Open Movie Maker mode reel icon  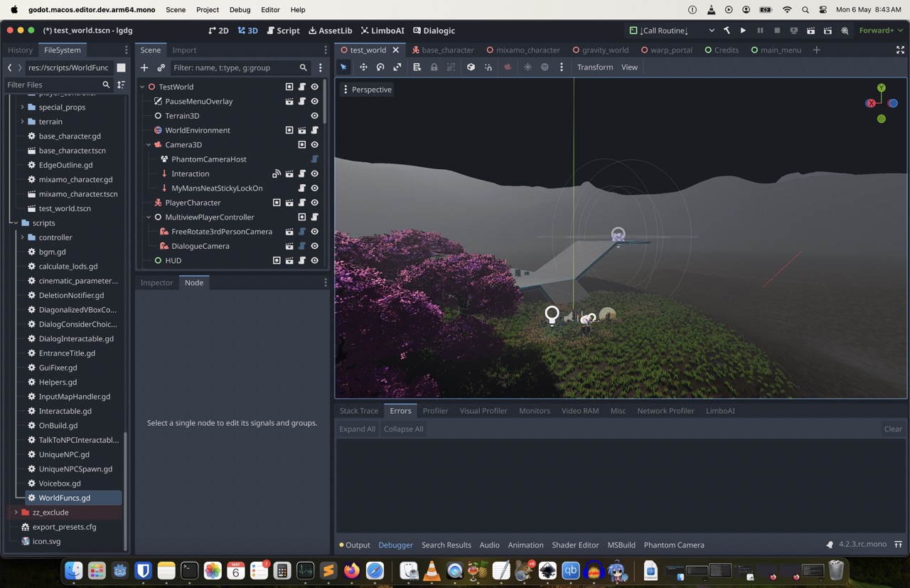pyautogui.click(x=845, y=31)
